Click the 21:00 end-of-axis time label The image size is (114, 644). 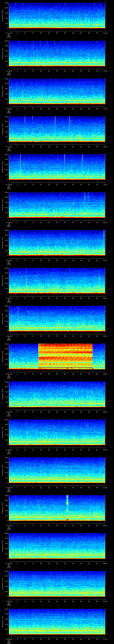click(x=105, y=260)
